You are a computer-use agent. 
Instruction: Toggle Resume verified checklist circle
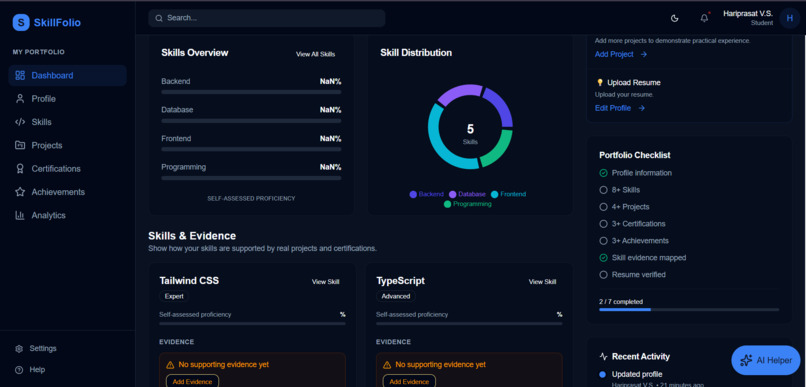click(603, 275)
